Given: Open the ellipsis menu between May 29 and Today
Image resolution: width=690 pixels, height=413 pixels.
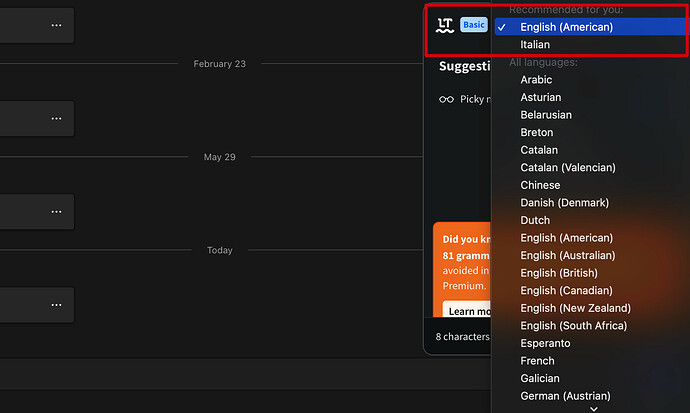Looking at the screenshot, I should 56,212.
